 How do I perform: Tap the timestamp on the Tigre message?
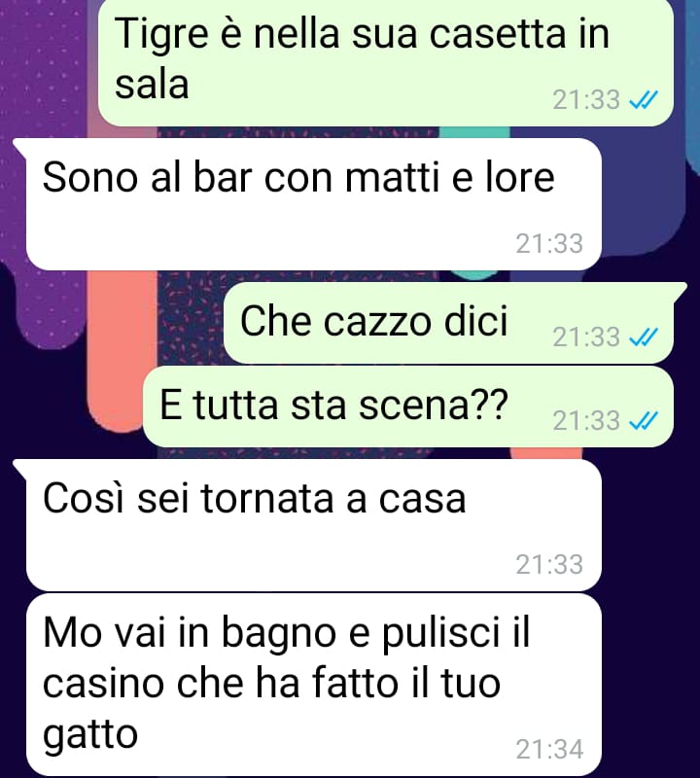[586, 100]
